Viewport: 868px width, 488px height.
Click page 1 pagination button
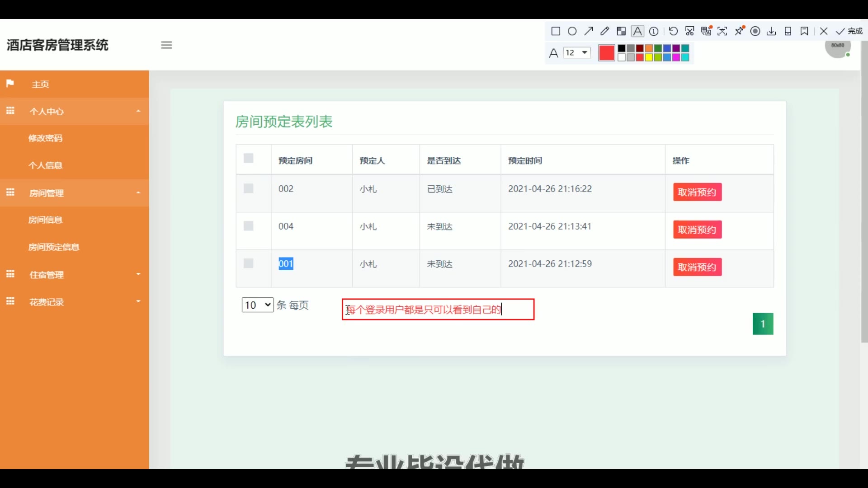point(763,324)
